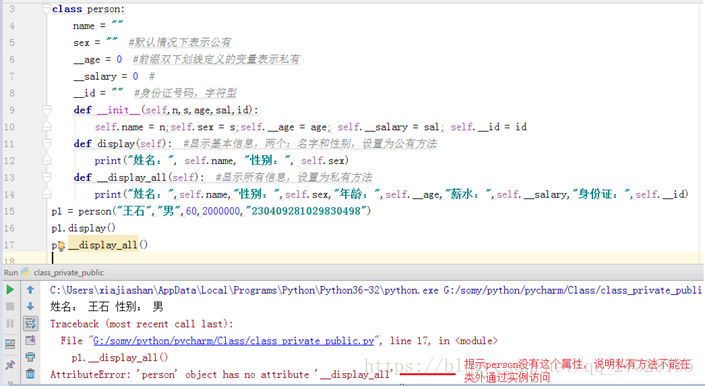This screenshot has width=705, height=386.
Task: Click the 'Traceback (most recent call last):' line
Action: point(142,324)
